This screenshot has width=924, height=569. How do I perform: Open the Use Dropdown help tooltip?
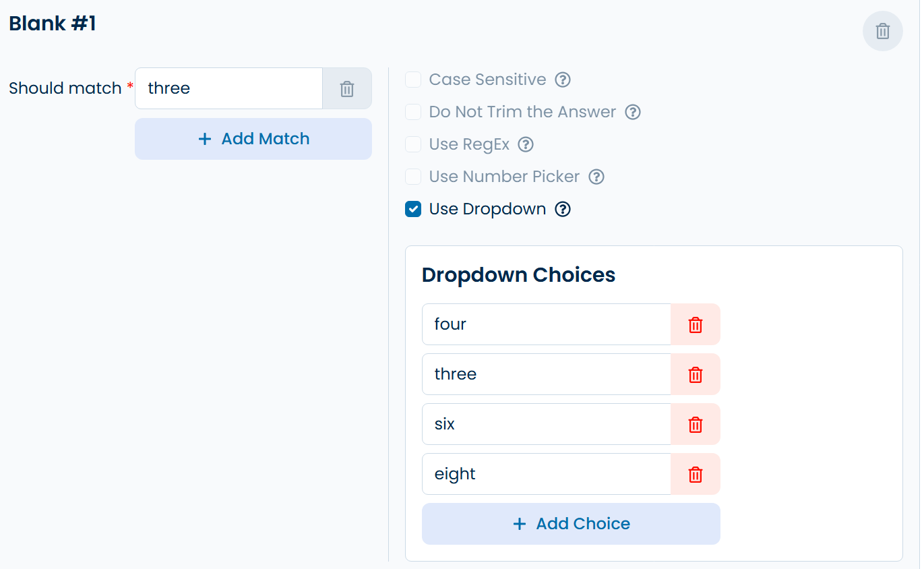(562, 209)
